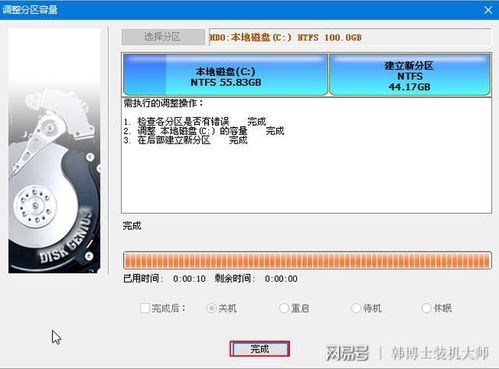
Task: Click the greyed 选择分区 button
Action: [x=163, y=37]
